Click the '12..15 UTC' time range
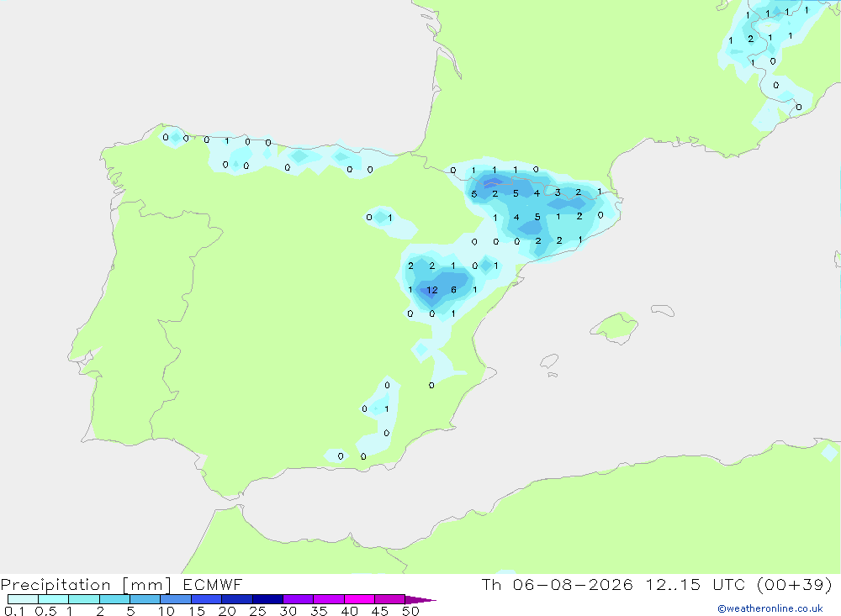Screen dimensions: 841x616 [x=696, y=584]
